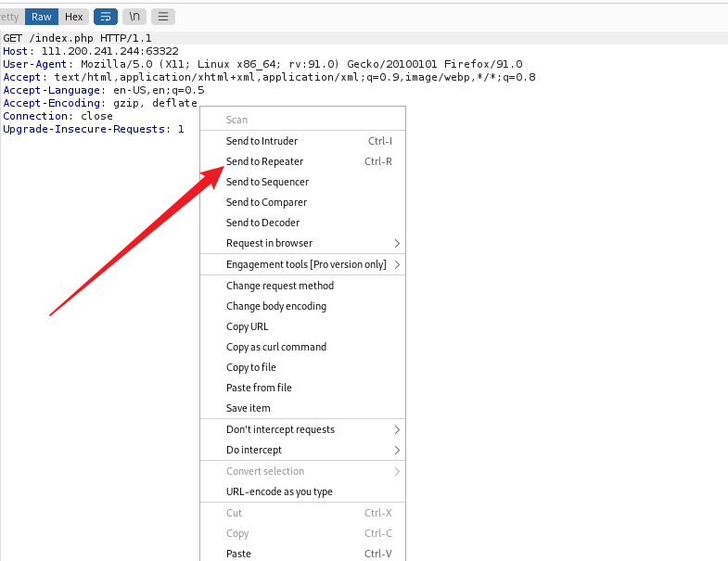Click the Accept-Language en-US header line

pyautogui.click(x=104, y=90)
